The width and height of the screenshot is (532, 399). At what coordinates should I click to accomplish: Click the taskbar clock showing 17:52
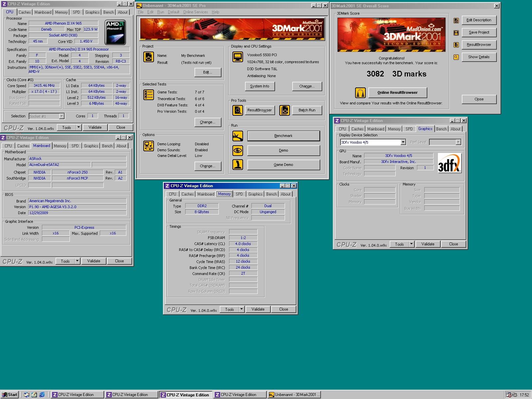pyautogui.click(x=524, y=395)
